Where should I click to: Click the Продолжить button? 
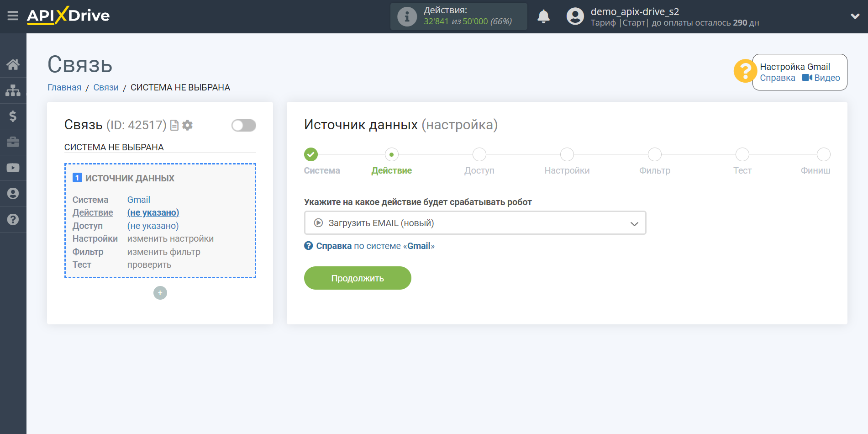[358, 278]
